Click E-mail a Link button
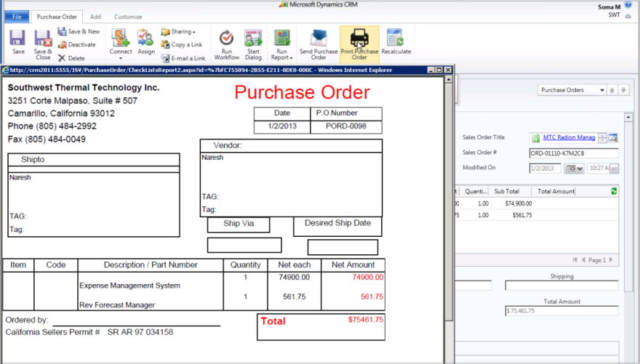Image resolution: width=640 pixels, height=364 pixels. [x=183, y=58]
